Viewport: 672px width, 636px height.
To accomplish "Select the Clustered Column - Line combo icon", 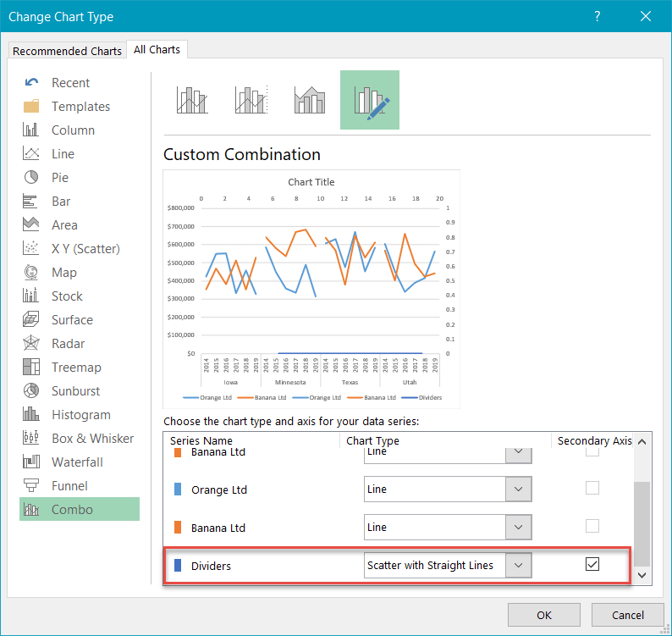I will click(x=192, y=100).
